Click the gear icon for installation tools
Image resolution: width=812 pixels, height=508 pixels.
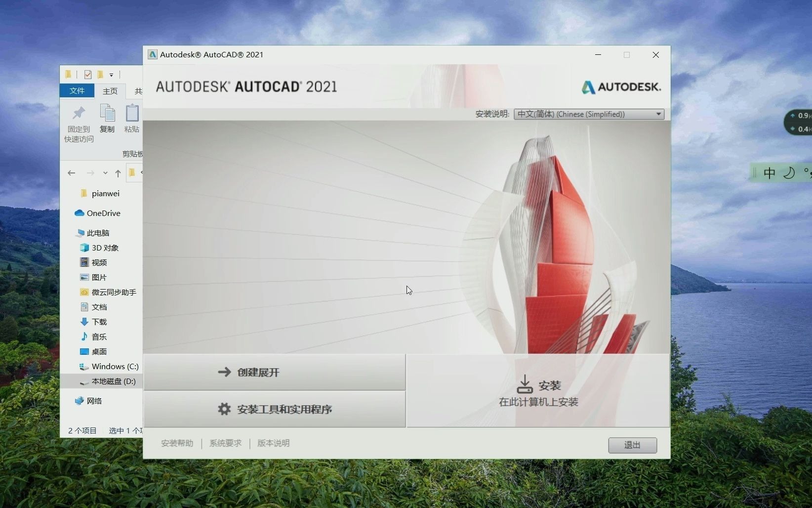(x=224, y=409)
